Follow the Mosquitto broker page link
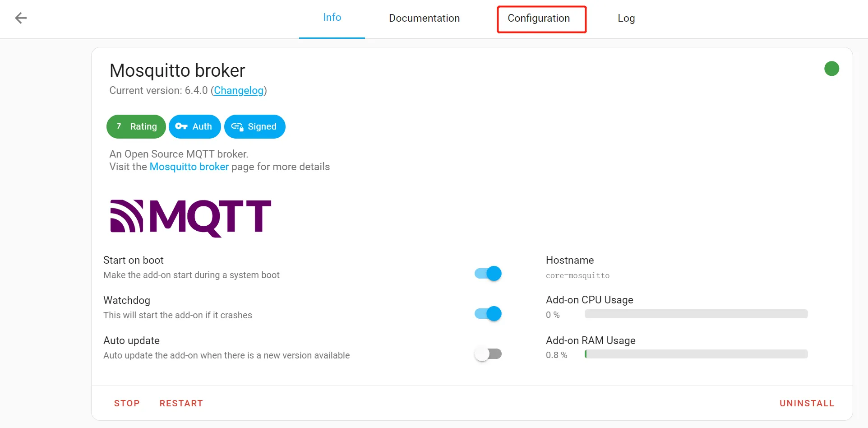 (x=189, y=167)
